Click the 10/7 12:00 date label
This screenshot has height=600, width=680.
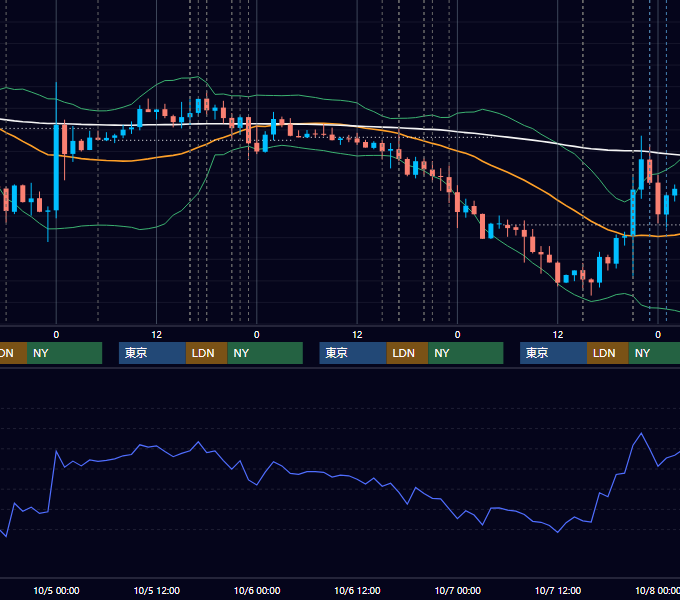tap(558, 590)
